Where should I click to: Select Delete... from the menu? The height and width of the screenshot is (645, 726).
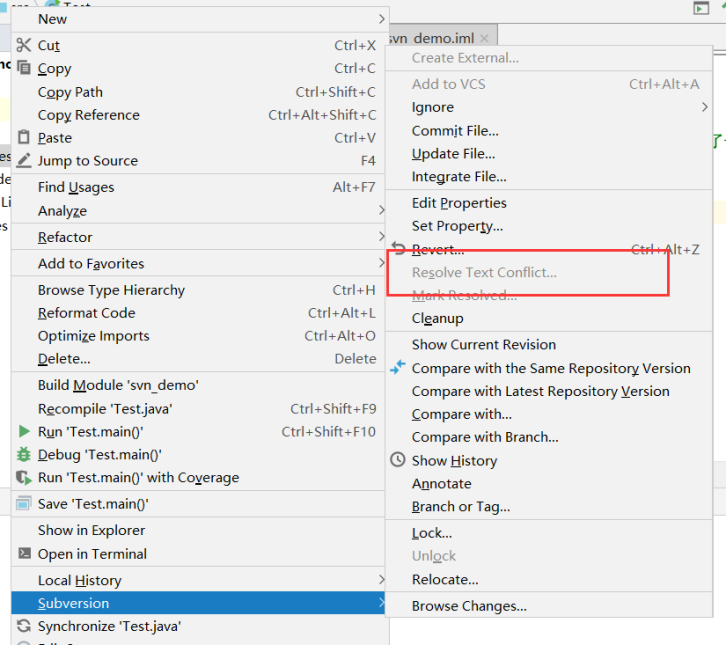click(x=198, y=358)
